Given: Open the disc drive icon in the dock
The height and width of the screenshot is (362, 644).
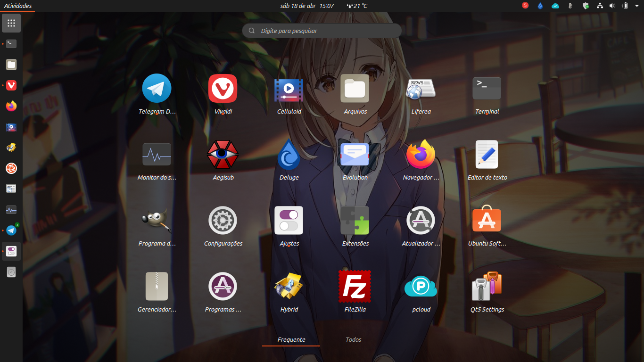Looking at the screenshot, I should 11,272.
